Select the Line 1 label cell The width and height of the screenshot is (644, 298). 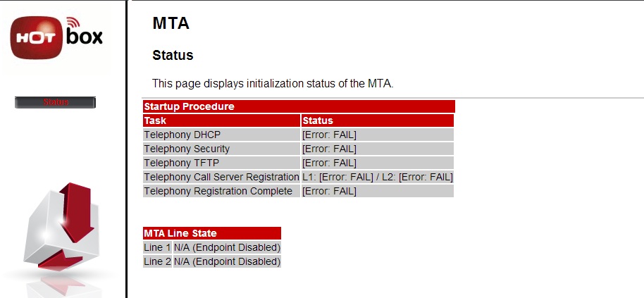coord(157,247)
